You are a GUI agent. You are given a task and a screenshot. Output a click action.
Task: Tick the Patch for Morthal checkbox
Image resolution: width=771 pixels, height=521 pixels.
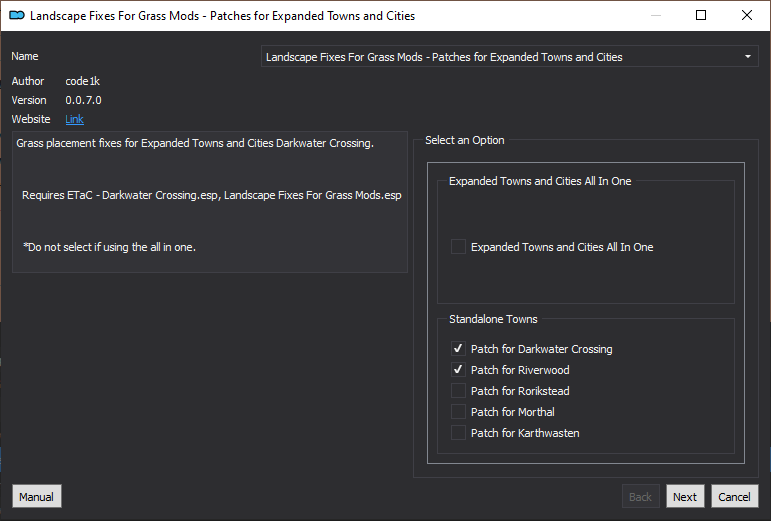coord(458,412)
